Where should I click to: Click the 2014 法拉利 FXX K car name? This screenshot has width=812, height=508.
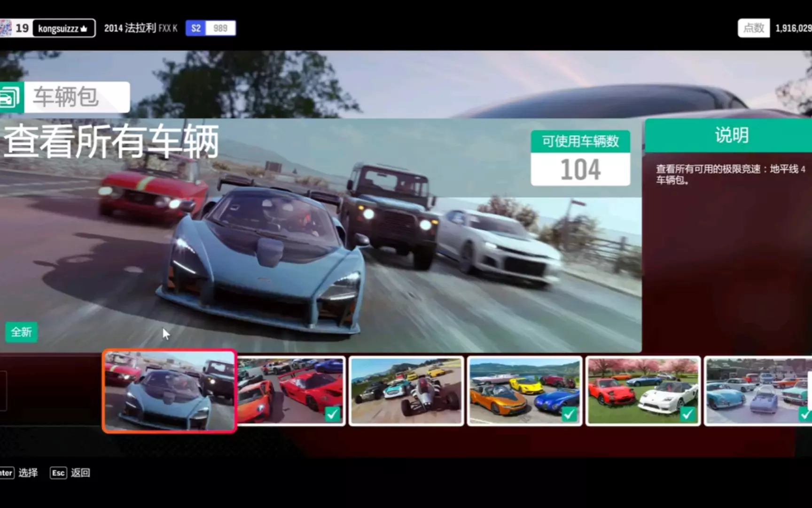[x=141, y=28]
